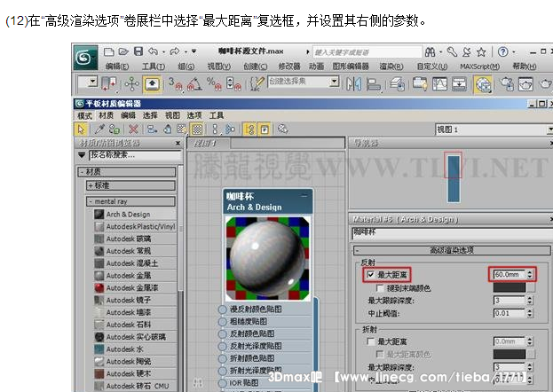
Task: Click the Curve Editor icon in main toolbar
Action: click(x=439, y=84)
